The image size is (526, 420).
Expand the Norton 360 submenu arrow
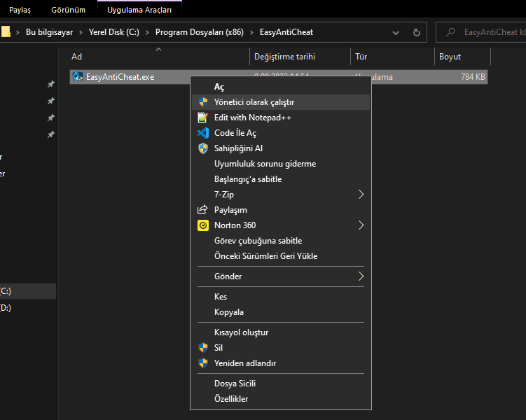(361, 225)
